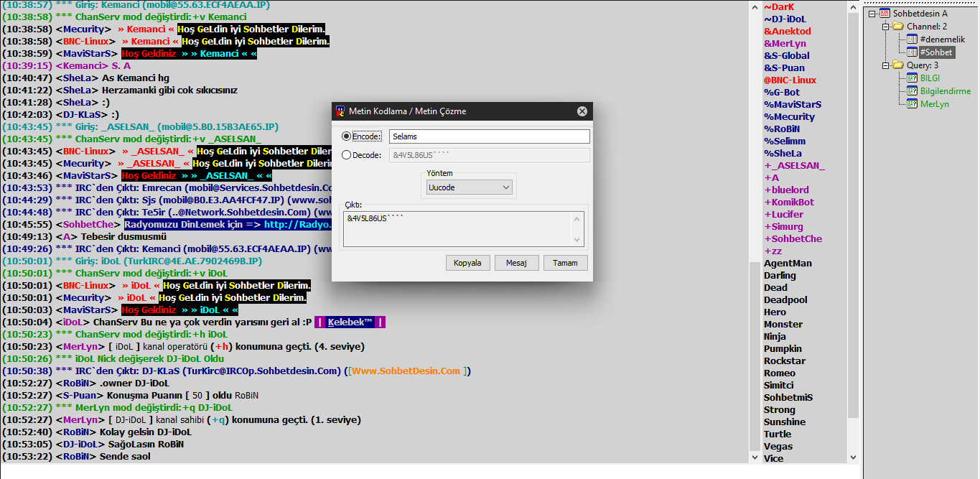Image resolution: width=980 pixels, height=479 pixels.
Task: Click the Sohbetdesin A server status icon
Action: (885, 14)
